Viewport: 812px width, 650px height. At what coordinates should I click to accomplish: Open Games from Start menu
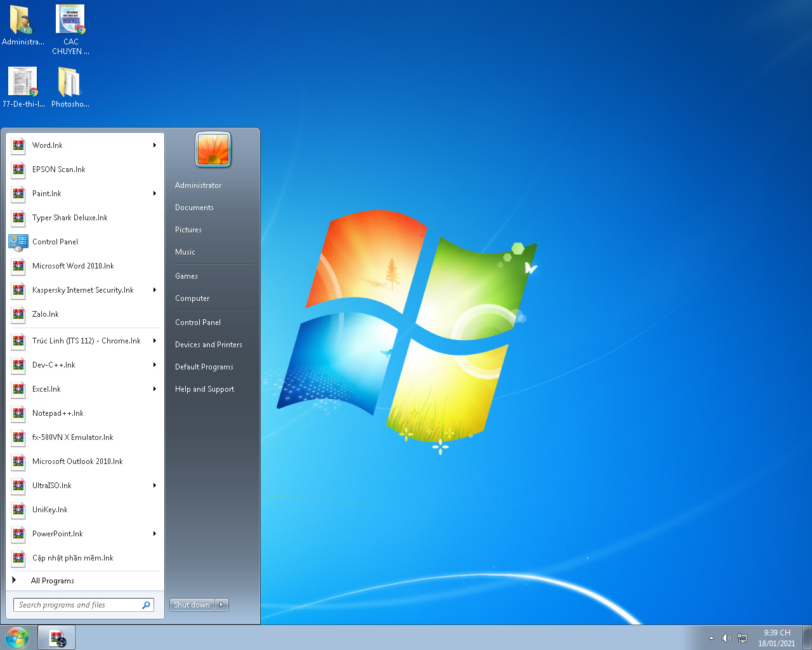187,276
